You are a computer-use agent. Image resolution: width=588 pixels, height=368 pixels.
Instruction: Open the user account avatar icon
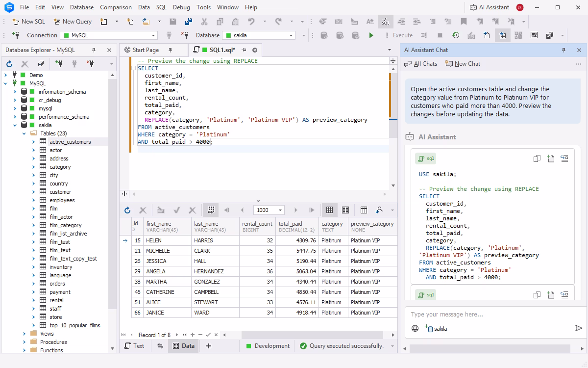coord(520,7)
